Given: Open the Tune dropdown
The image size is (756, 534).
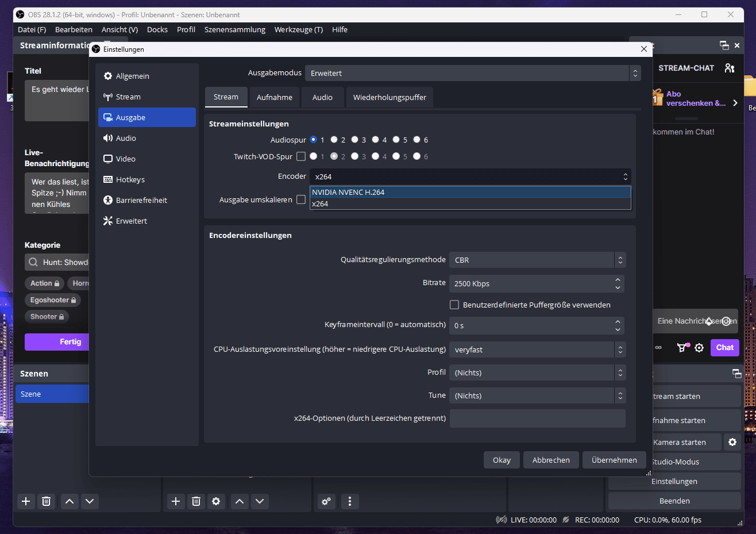Looking at the screenshot, I should pyautogui.click(x=537, y=395).
